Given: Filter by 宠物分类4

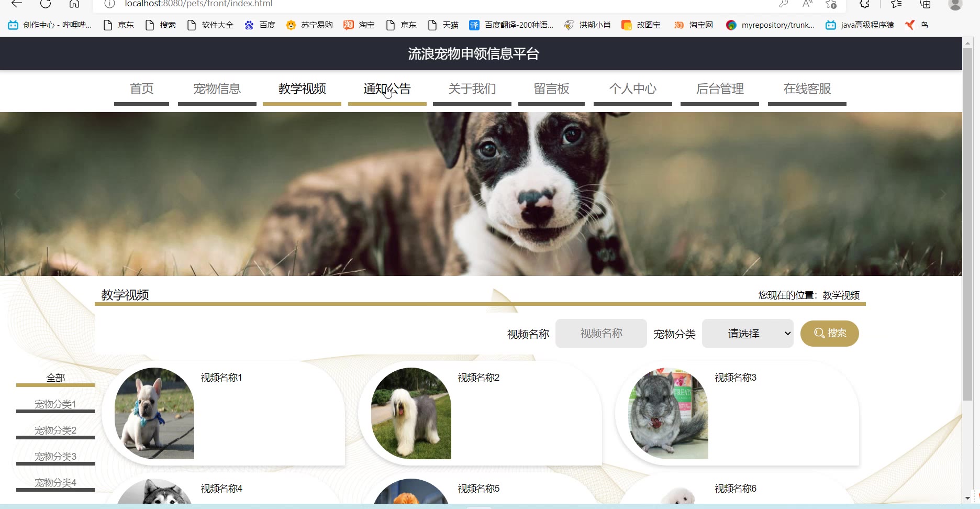Looking at the screenshot, I should click(55, 483).
